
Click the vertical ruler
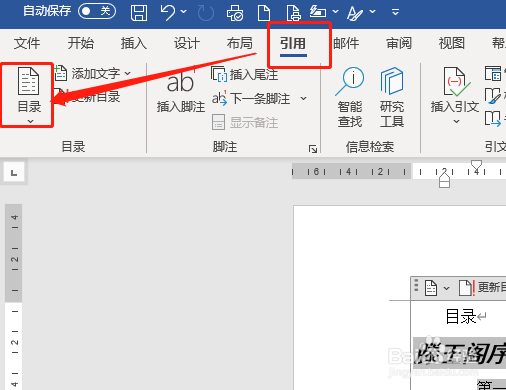[14, 297]
